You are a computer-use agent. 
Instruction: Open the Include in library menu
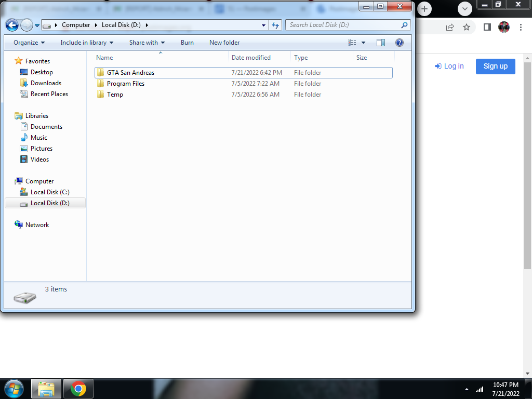point(87,43)
